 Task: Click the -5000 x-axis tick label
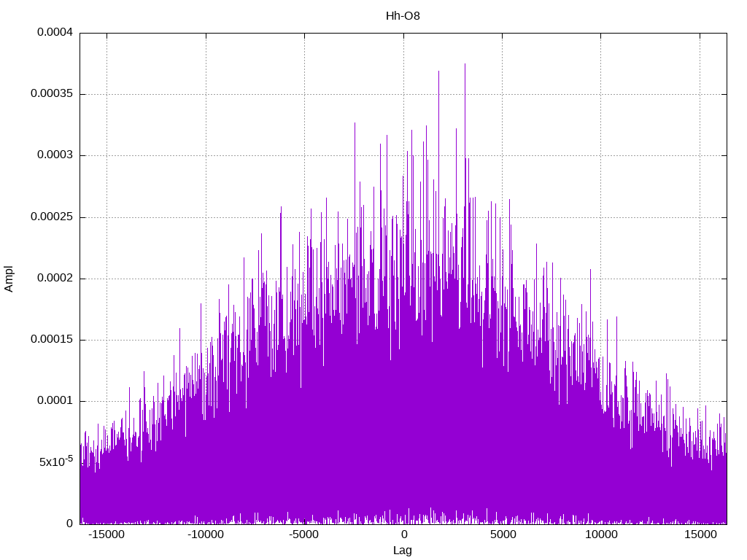point(304,534)
